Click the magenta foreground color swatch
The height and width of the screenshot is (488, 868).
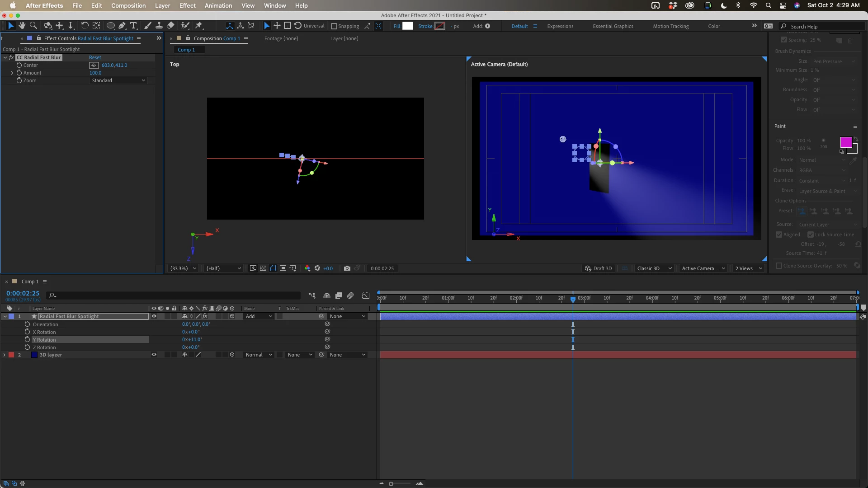click(845, 142)
